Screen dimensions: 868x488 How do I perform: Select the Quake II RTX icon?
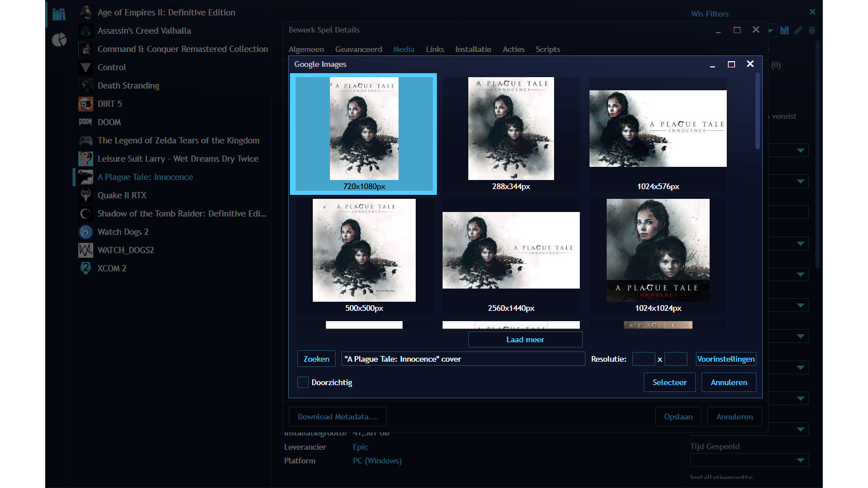(86, 195)
